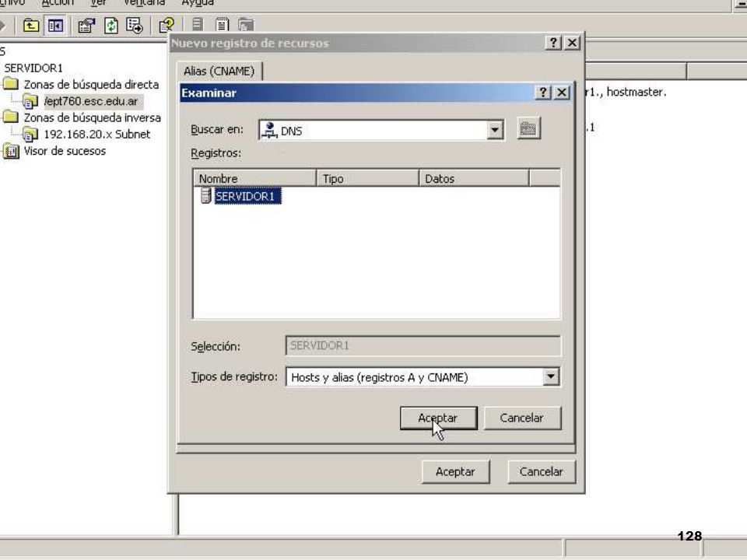Select the Alias (CNAME) tab

[x=219, y=71]
